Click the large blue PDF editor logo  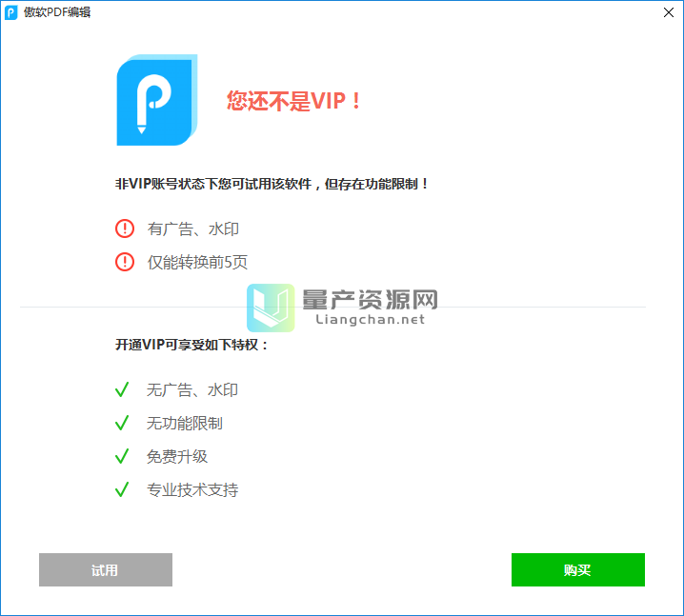point(157,100)
